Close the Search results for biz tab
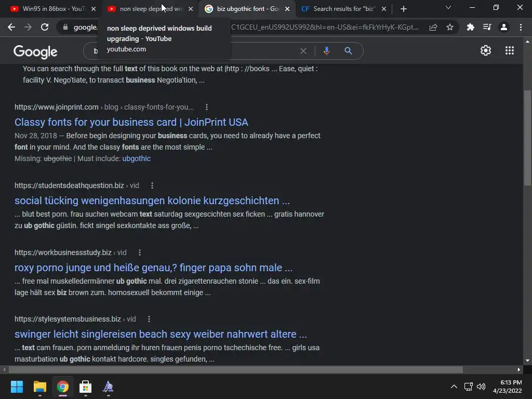The image size is (532, 399). (x=384, y=9)
